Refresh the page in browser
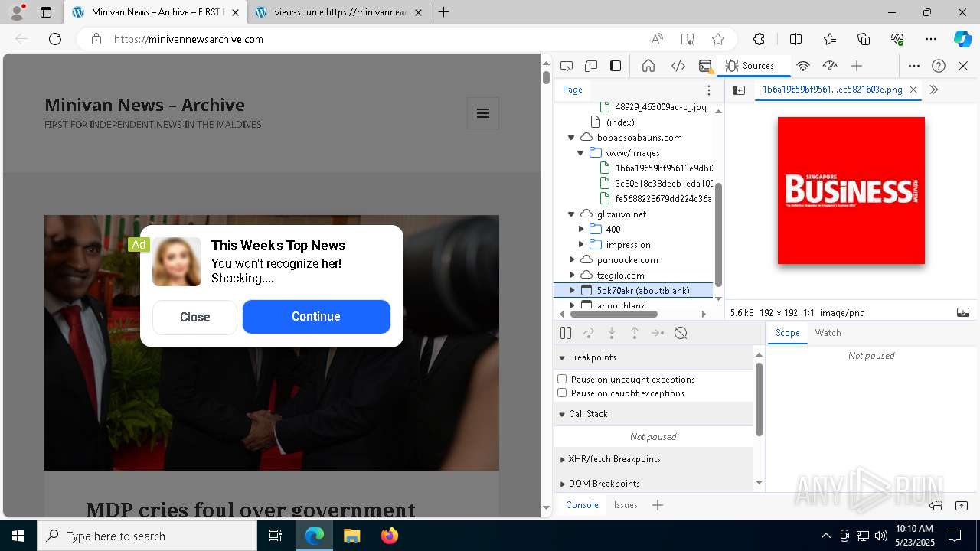Viewport: 980px width, 551px height. tap(55, 39)
